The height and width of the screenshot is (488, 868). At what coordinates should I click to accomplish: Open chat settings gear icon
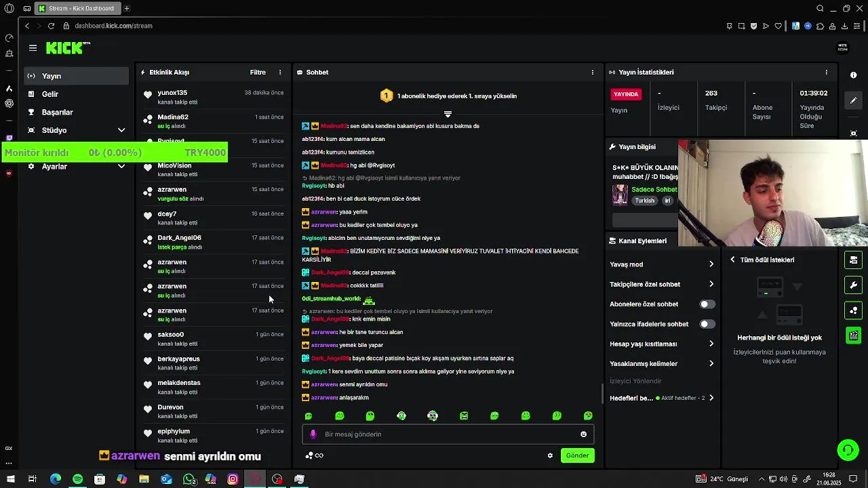click(x=550, y=455)
